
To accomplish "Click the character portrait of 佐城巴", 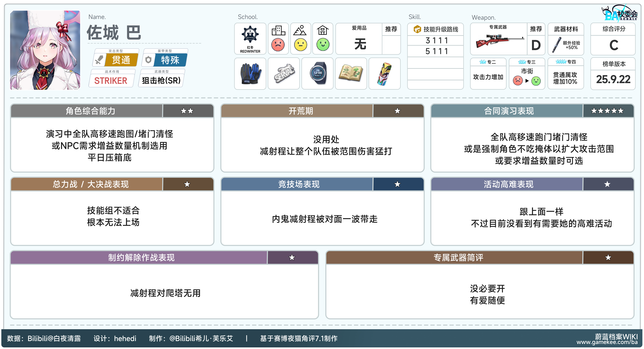I will (x=45, y=50).
